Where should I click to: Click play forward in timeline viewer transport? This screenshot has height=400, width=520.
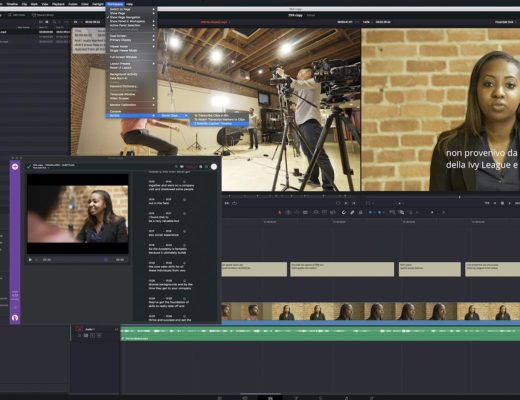[x=510, y=203]
